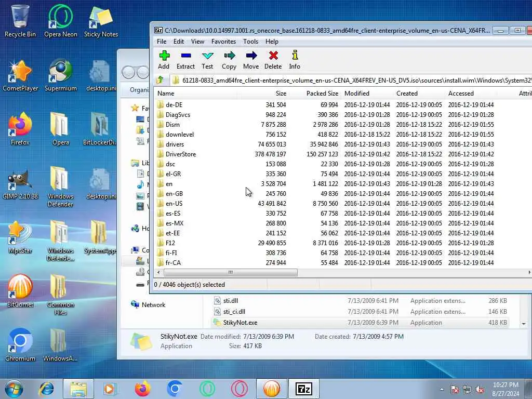Viewport: 532px width, 399px height.
Task: Sort list by Name column header
Action: pos(196,94)
